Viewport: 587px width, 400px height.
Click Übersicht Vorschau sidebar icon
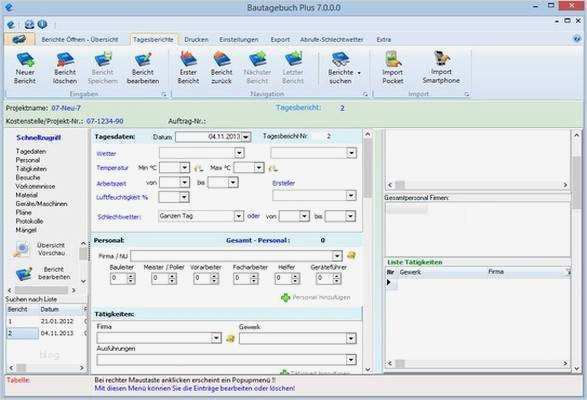coord(22,249)
